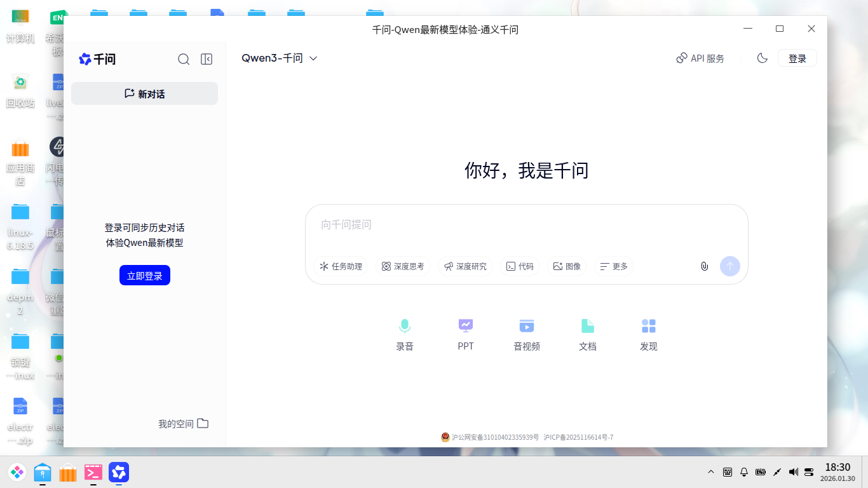The height and width of the screenshot is (488, 868).
Task: Open API 服务 service page
Action: click(700, 57)
